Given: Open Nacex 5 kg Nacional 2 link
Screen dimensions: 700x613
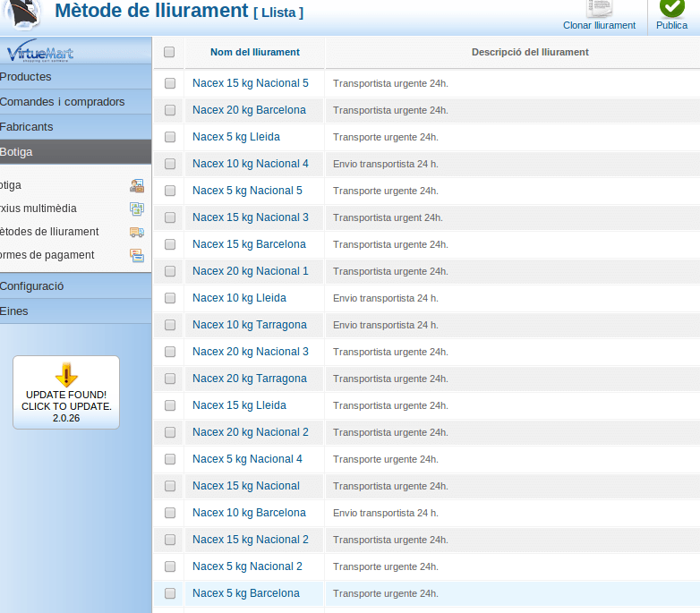Looking at the screenshot, I should point(247,566).
